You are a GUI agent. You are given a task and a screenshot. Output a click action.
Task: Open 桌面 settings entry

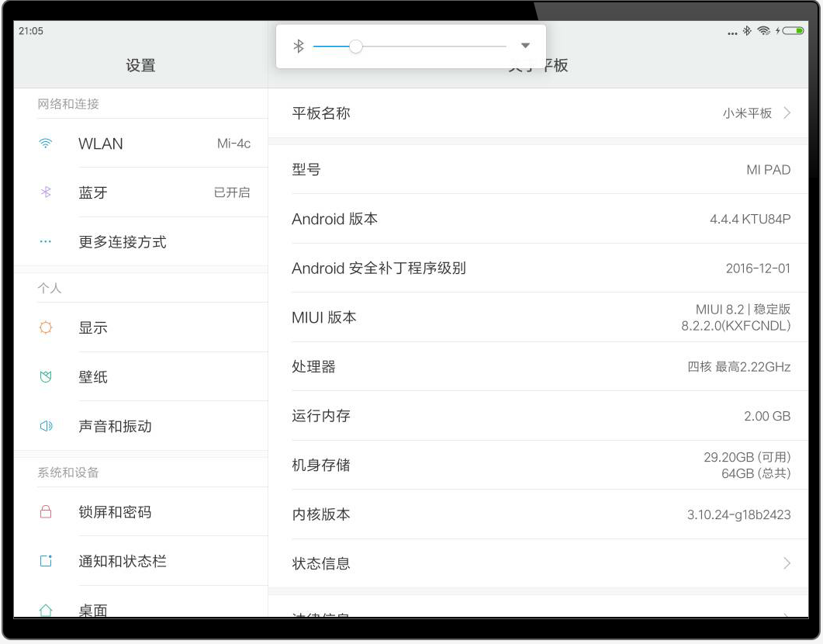point(140,603)
